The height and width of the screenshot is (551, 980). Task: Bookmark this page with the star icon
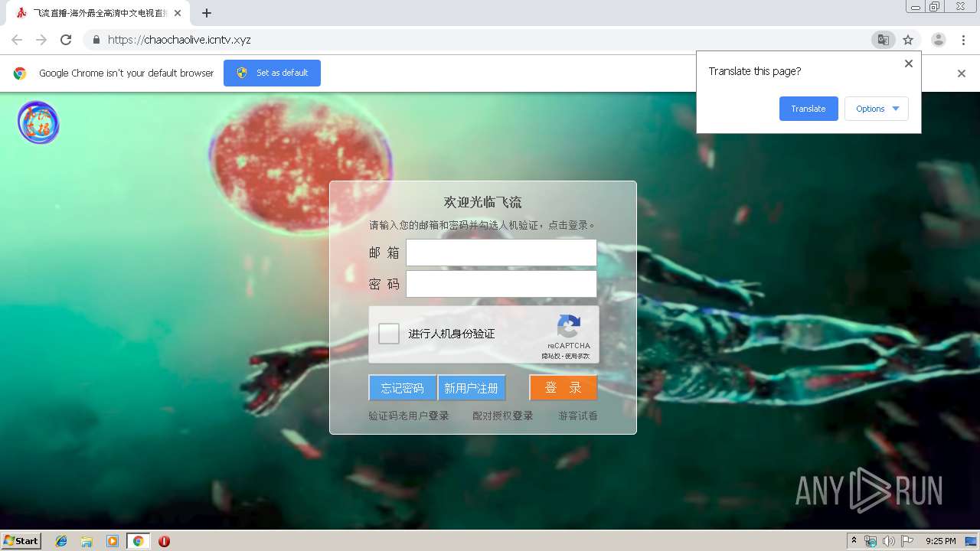click(x=908, y=40)
